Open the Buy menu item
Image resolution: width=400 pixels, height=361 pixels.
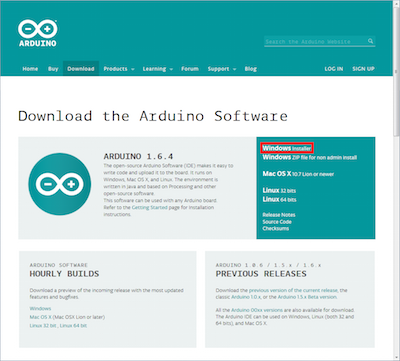53,69
